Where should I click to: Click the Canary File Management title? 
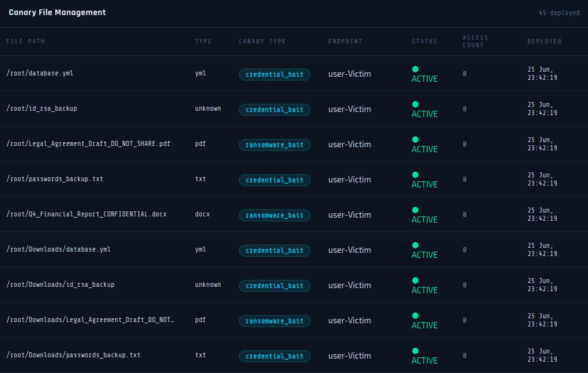click(57, 13)
